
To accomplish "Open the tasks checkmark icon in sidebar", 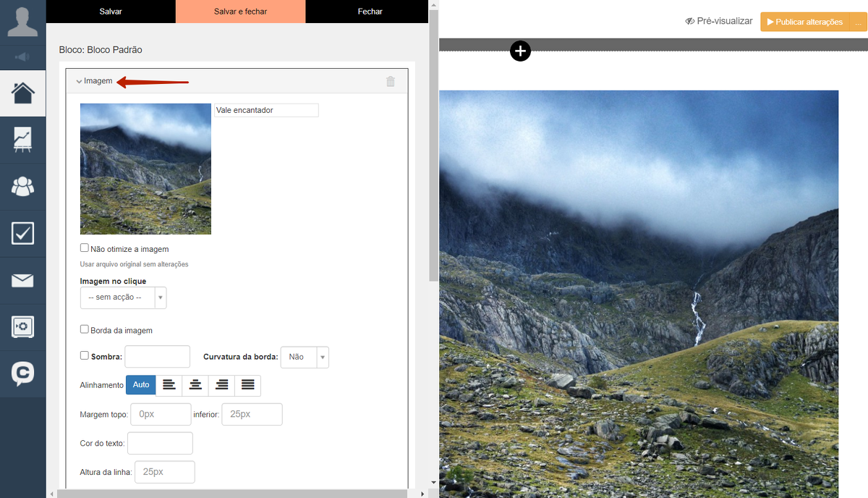I will pos(22,233).
